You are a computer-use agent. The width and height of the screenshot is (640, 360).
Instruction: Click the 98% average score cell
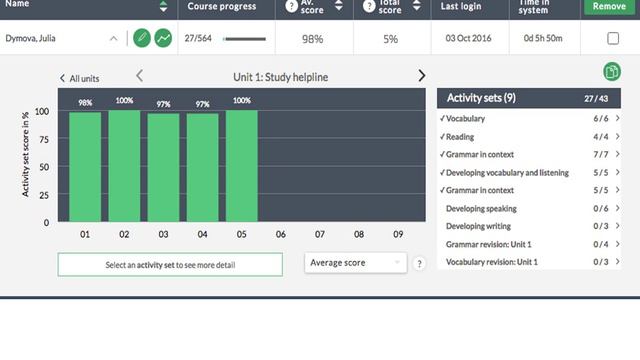pyautogui.click(x=313, y=39)
